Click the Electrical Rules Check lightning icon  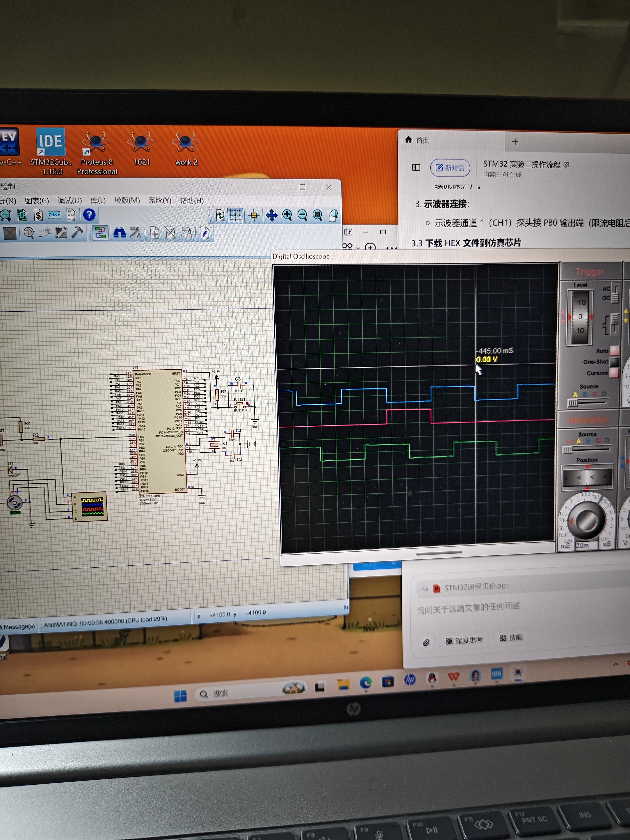(x=205, y=233)
